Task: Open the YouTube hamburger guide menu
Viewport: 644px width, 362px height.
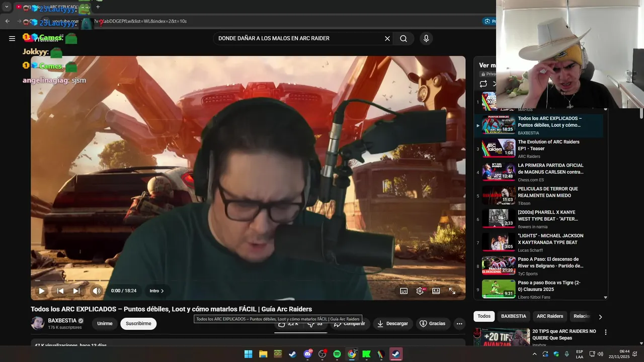Action: (x=12, y=38)
